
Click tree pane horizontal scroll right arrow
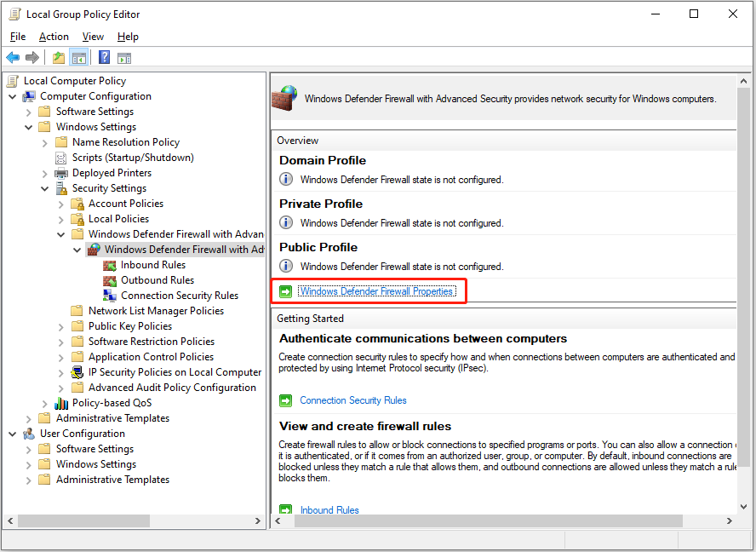tap(257, 521)
